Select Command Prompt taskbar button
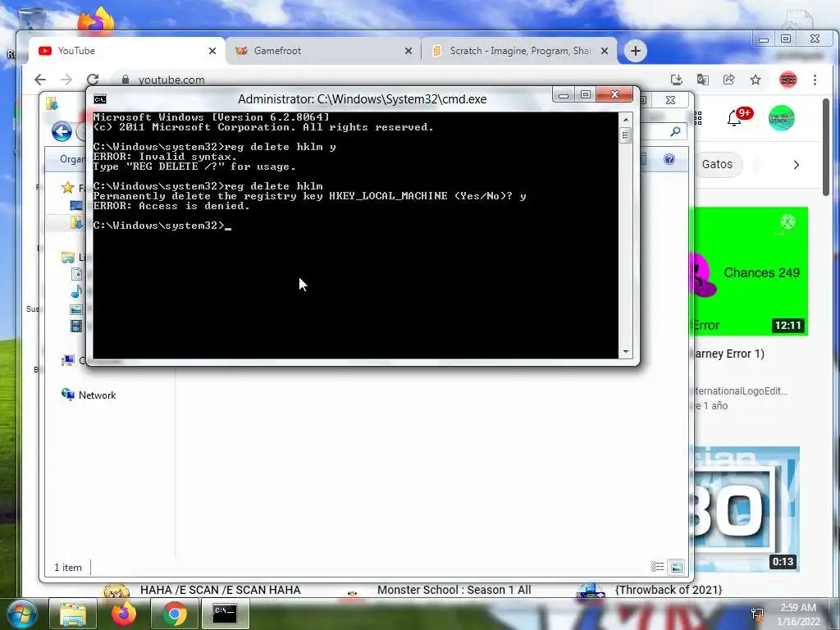 225,614
